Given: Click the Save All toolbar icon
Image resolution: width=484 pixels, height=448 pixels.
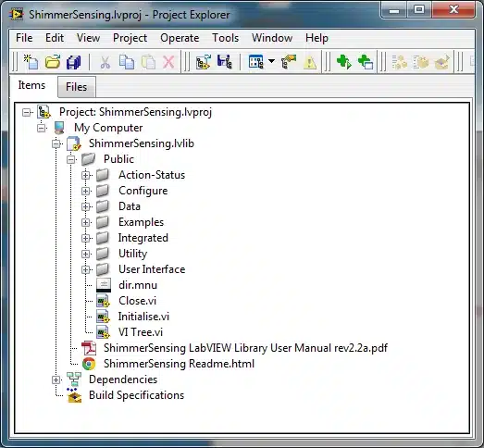Looking at the screenshot, I should point(74,62).
